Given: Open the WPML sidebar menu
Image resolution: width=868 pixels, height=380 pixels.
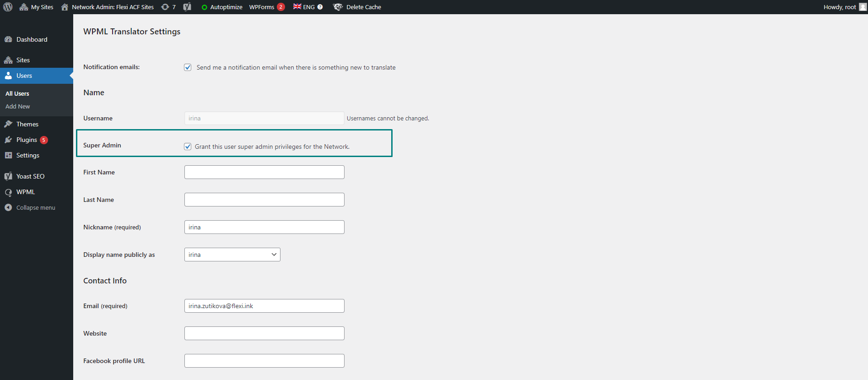Looking at the screenshot, I should tap(26, 192).
